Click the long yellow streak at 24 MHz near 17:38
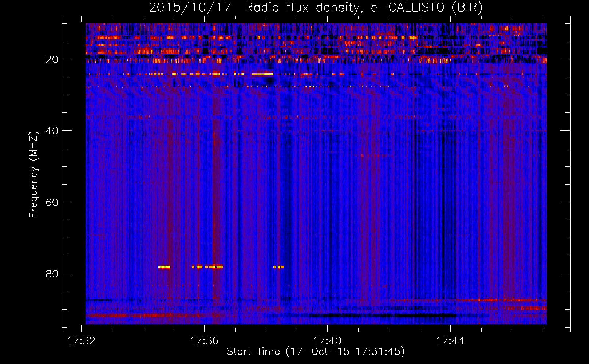The image size is (589, 364). coord(262,74)
